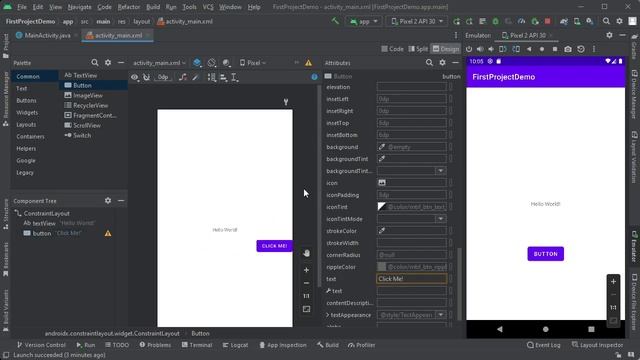Open the Tools menu
The width and height of the screenshot is (640, 360).
[189, 7]
